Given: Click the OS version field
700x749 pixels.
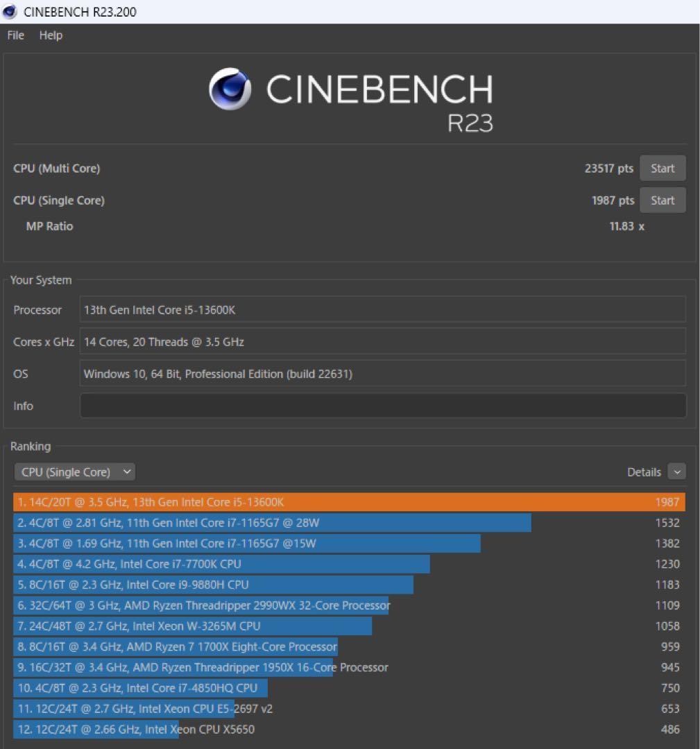Looking at the screenshot, I should (383, 374).
